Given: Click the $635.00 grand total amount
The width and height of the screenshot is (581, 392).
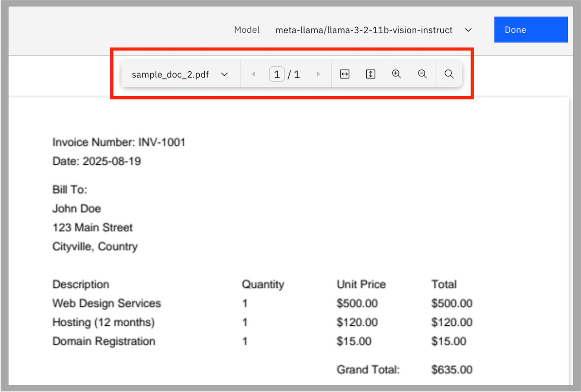Looking at the screenshot, I should (x=452, y=370).
